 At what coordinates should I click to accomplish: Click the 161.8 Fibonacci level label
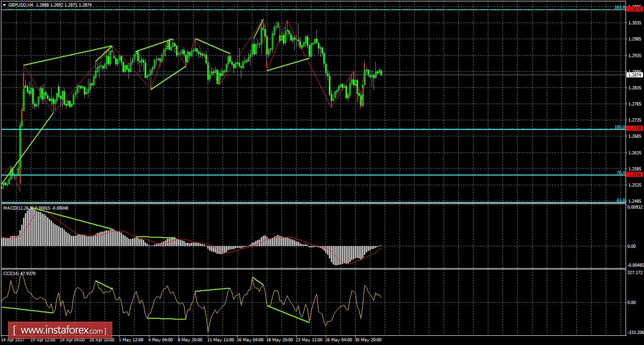620,7
